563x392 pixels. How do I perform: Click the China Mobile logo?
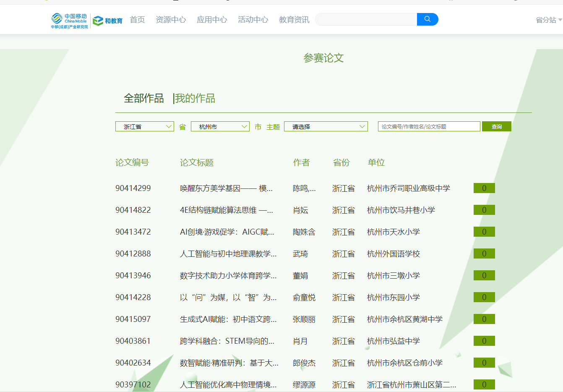tap(69, 20)
